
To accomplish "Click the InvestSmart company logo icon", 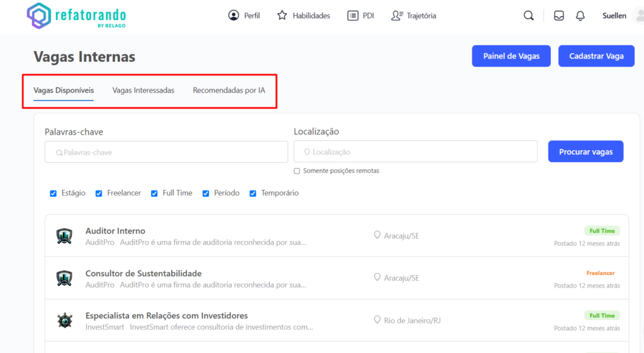I will 64,320.
